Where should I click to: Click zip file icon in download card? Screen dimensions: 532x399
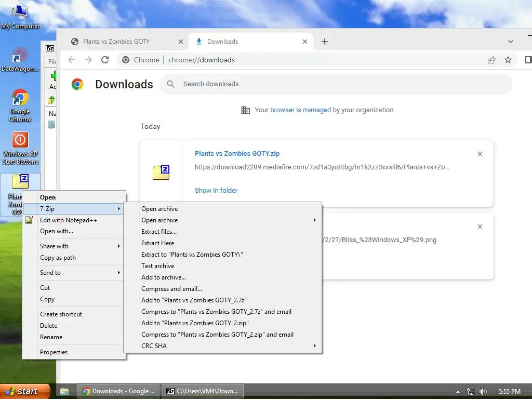pyautogui.click(x=161, y=172)
